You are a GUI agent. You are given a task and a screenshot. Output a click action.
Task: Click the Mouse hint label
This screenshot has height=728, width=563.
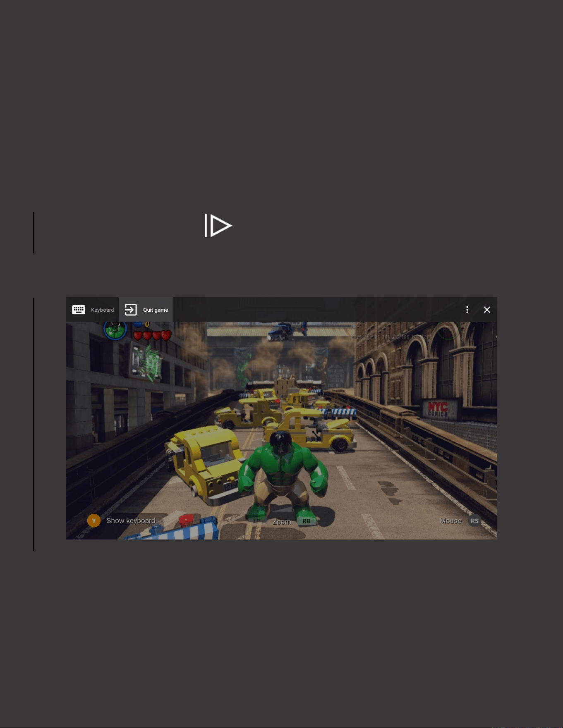[450, 521]
